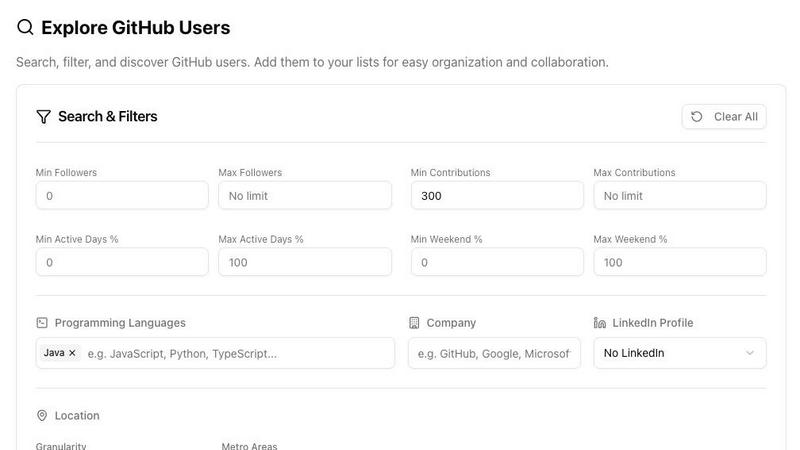Click the Location pin icon
The height and width of the screenshot is (450, 800).
[42, 416]
